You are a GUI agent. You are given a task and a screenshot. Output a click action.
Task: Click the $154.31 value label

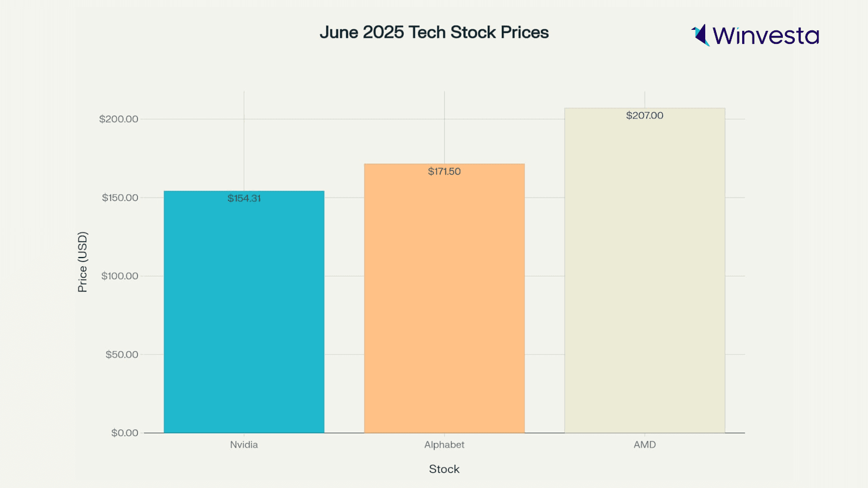point(244,198)
